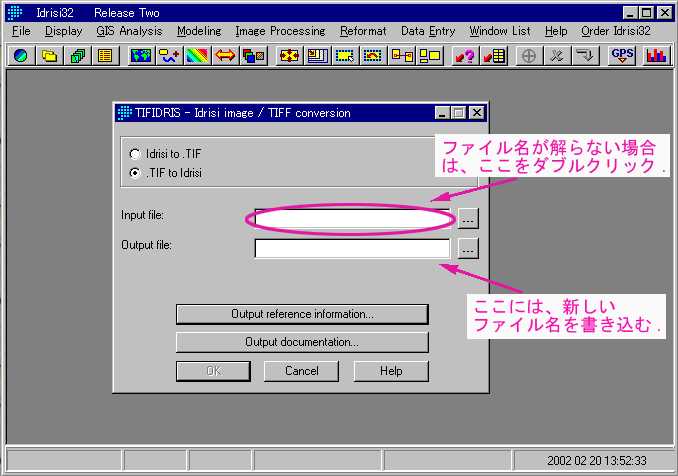This screenshot has width=678, height=476.
Task: Click the yellow four-way arrows icon
Action: pos(289,56)
